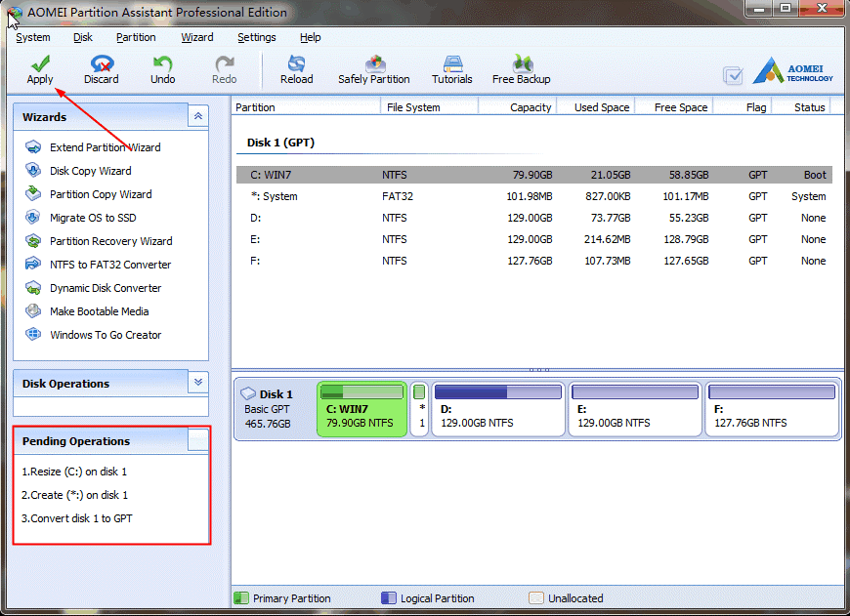Image resolution: width=850 pixels, height=616 pixels.
Task: Select Windows To Go Creator link
Action: [x=106, y=335]
